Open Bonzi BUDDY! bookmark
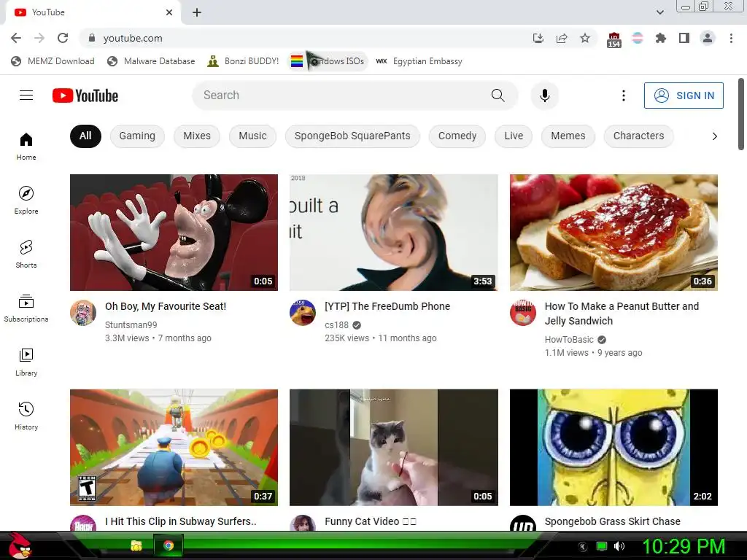Image resolution: width=747 pixels, height=560 pixels. [243, 61]
